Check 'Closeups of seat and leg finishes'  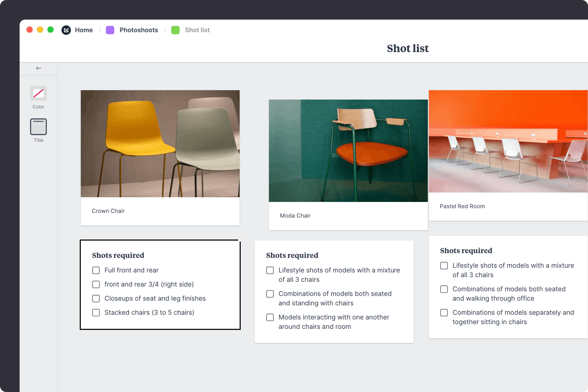pos(96,299)
